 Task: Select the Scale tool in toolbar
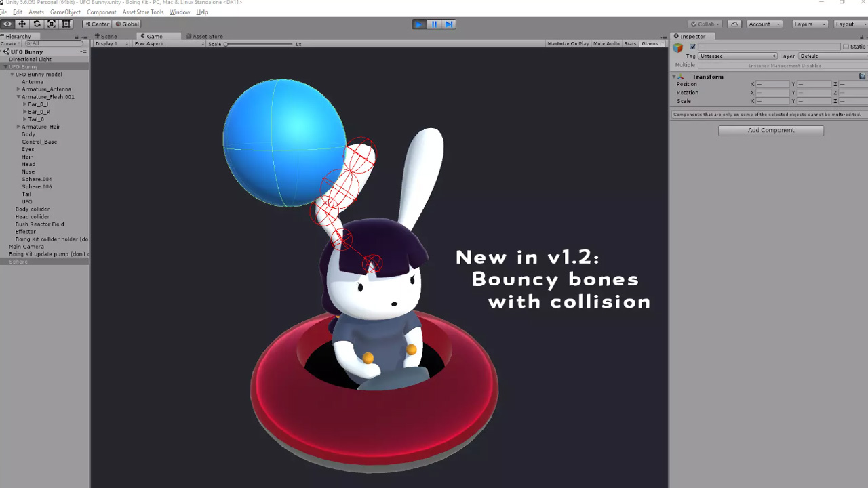click(51, 24)
